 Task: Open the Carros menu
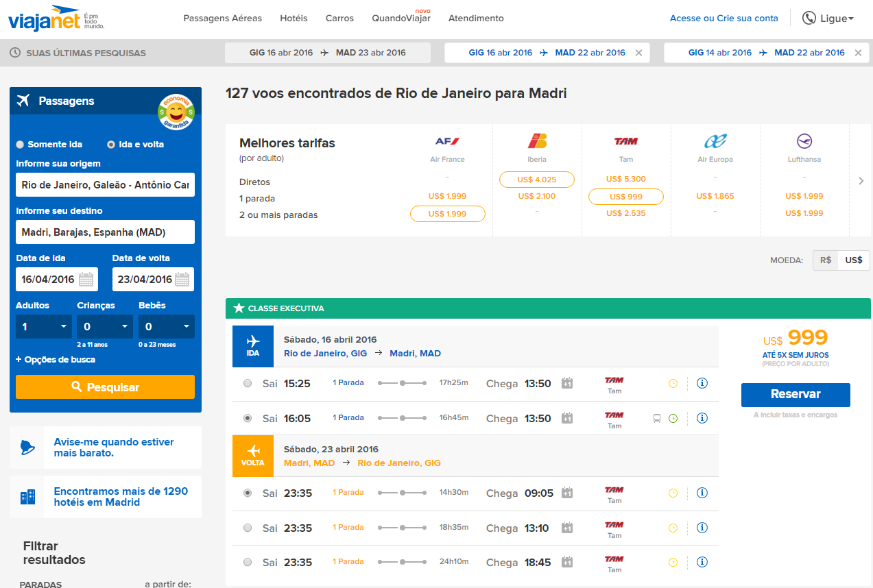(x=339, y=18)
